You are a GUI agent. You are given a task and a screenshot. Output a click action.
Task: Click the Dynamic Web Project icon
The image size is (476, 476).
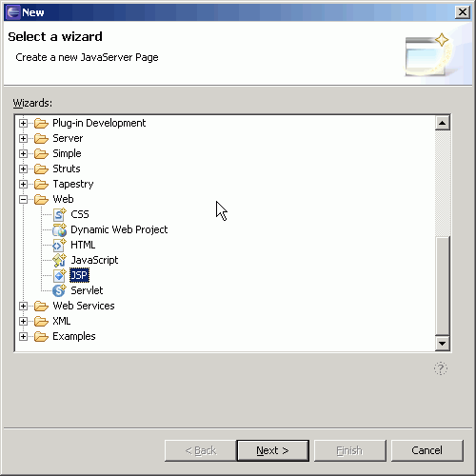(x=59, y=229)
